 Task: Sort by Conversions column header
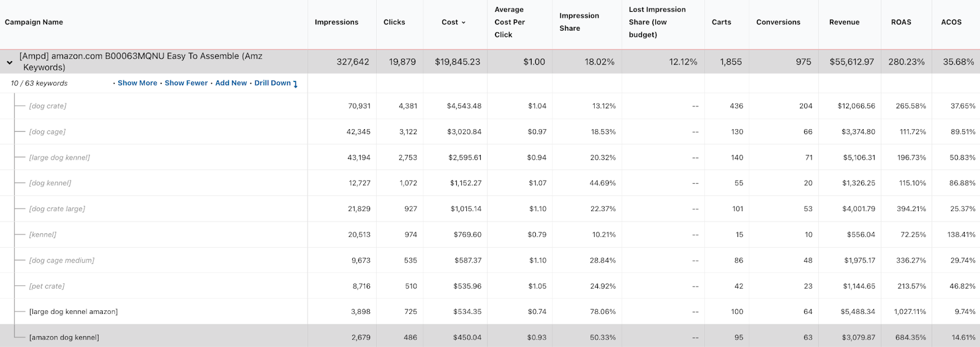778,22
